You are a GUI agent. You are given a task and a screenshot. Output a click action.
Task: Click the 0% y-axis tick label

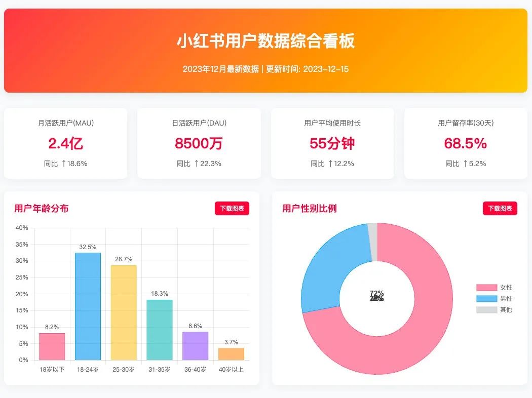(23, 360)
